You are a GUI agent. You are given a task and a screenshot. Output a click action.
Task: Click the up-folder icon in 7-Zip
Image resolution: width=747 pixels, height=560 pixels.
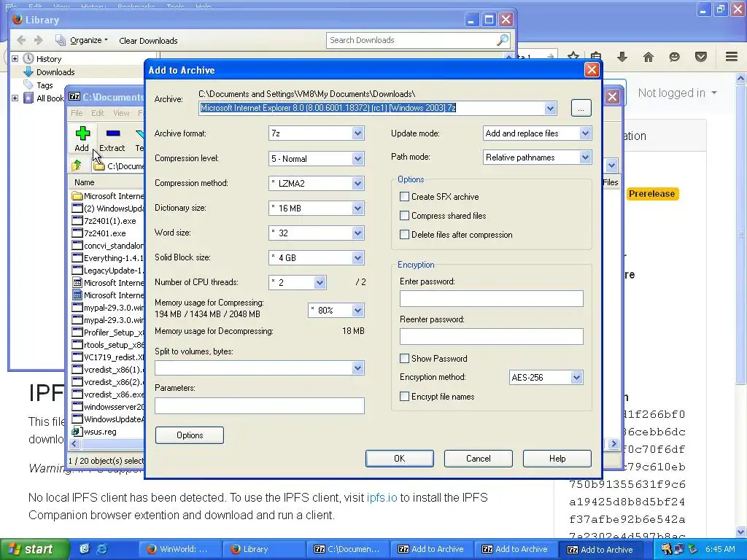point(77,166)
